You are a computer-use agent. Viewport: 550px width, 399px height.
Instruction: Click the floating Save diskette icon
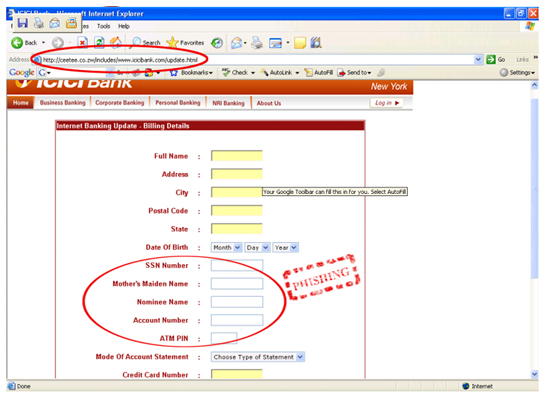[22, 23]
